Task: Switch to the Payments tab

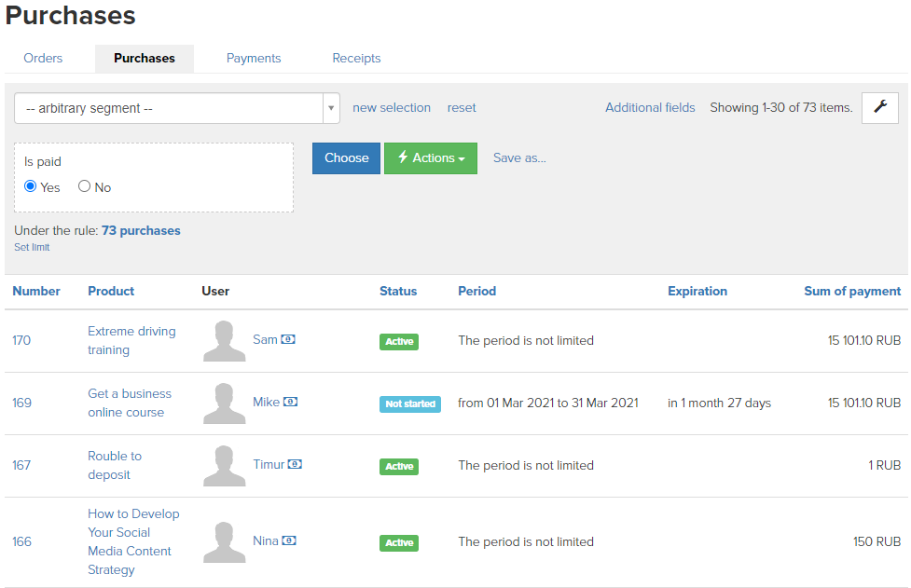Action: pyautogui.click(x=254, y=58)
